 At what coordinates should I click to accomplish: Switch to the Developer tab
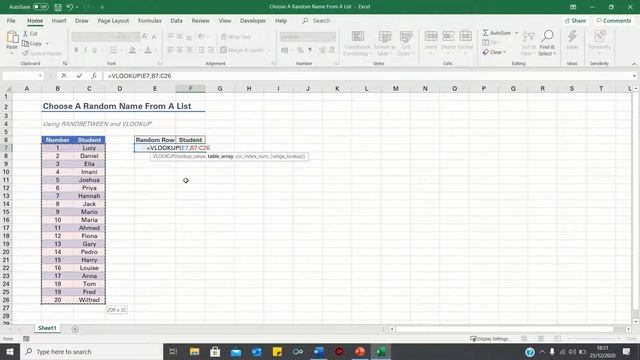pos(253,20)
